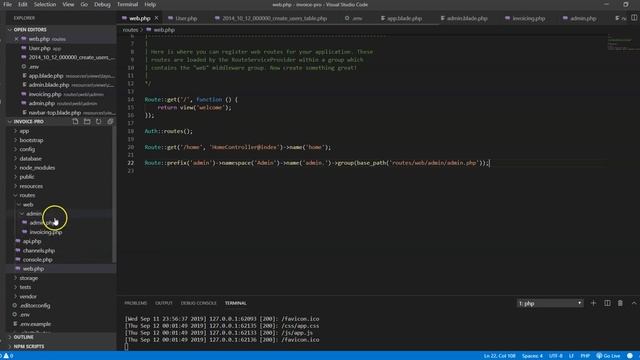Switch to the admin.blade.php editor tab
Screen dimensions: 640x360
(467, 18)
